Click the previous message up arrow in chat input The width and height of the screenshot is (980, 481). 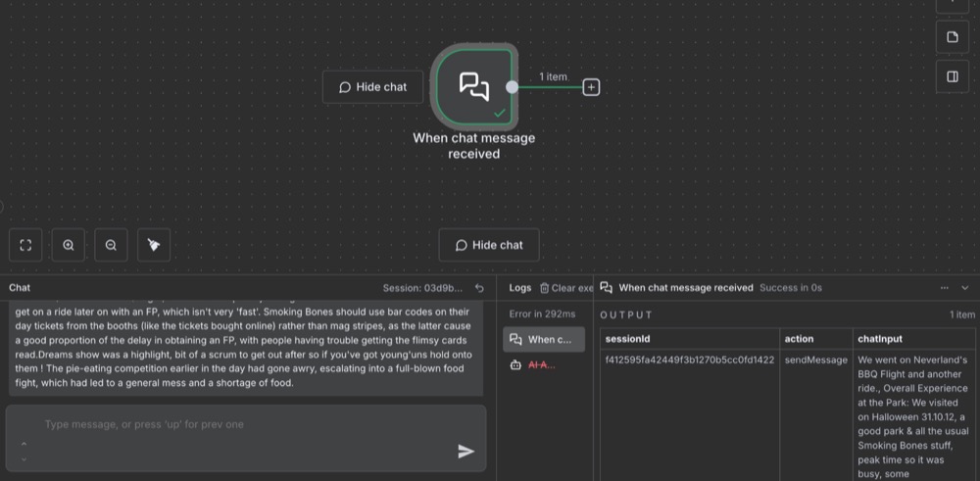[24, 444]
